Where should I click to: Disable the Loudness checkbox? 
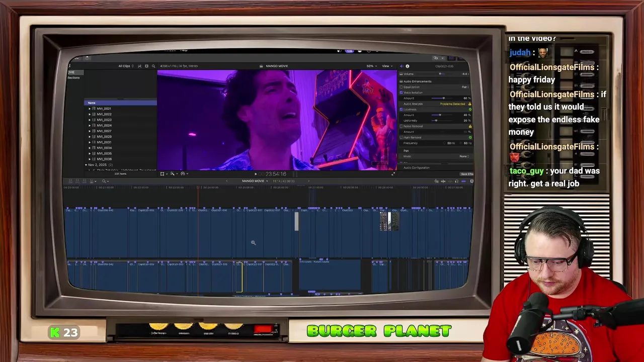click(401, 109)
